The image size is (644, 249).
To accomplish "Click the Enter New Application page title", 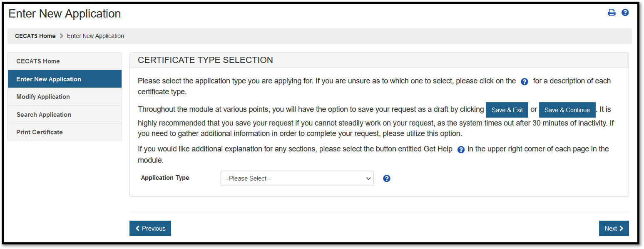I will 65,14.
